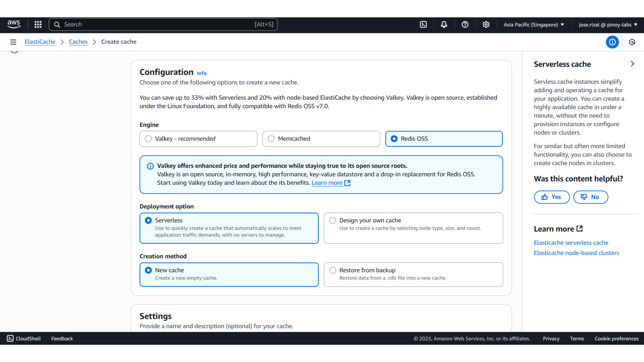Open Cookie preferences in footer

pos(616,338)
